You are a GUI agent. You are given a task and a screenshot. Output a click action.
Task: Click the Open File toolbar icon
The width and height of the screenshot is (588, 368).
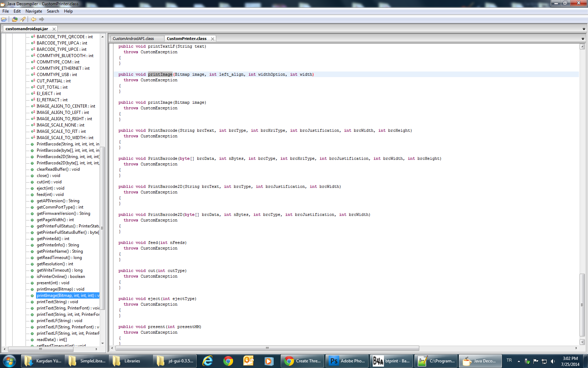coord(4,19)
